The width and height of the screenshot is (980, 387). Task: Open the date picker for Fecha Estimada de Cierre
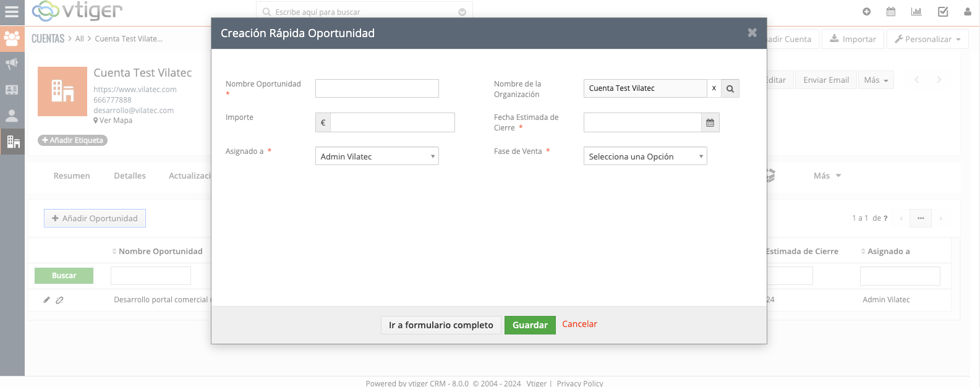click(710, 123)
